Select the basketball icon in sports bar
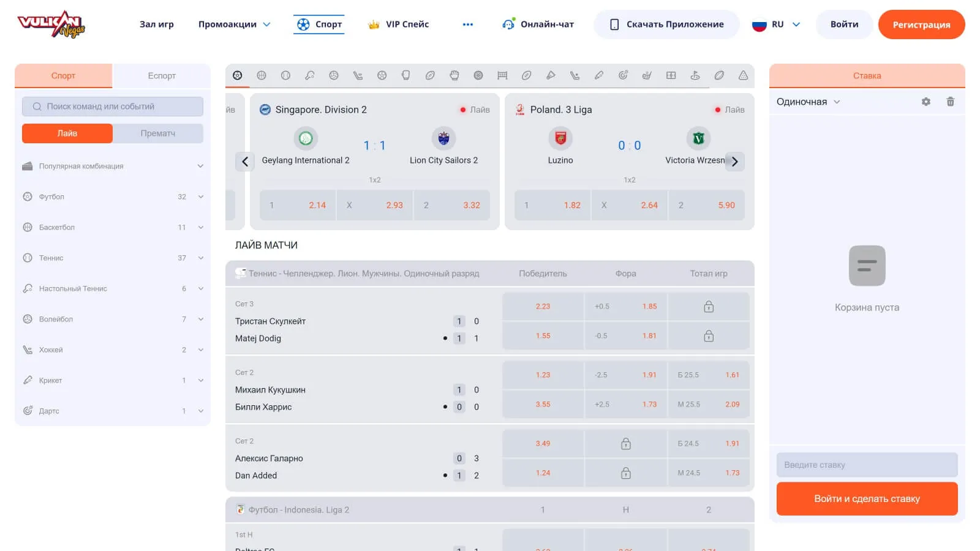Screen dimensions: 980x551 click(262, 75)
